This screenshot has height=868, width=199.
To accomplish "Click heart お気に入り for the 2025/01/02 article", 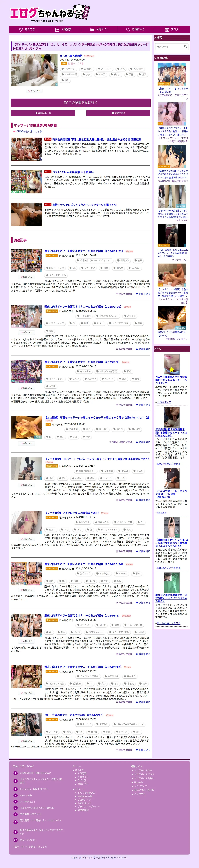I will pyautogui.click(x=26, y=388).
